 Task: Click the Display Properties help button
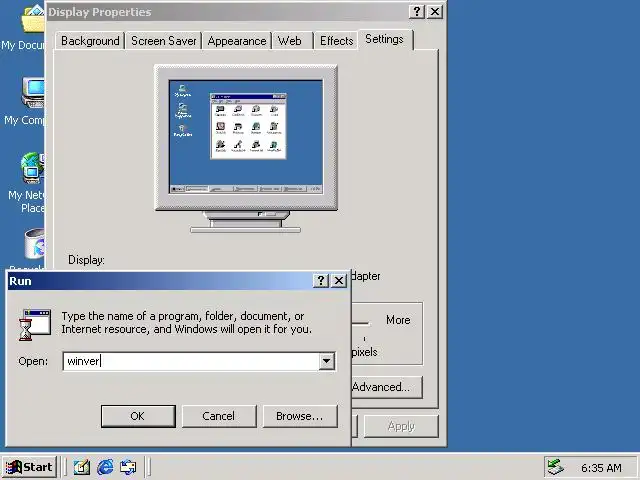click(417, 11)
